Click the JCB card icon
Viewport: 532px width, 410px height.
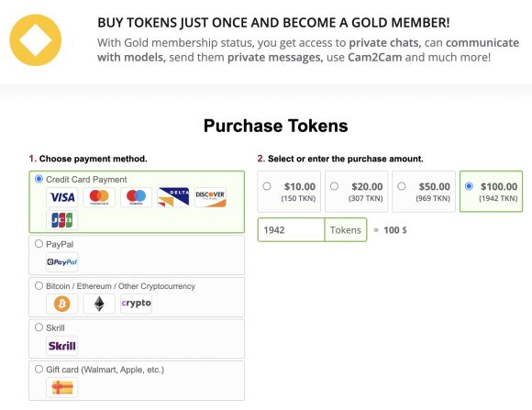[62, 220]
